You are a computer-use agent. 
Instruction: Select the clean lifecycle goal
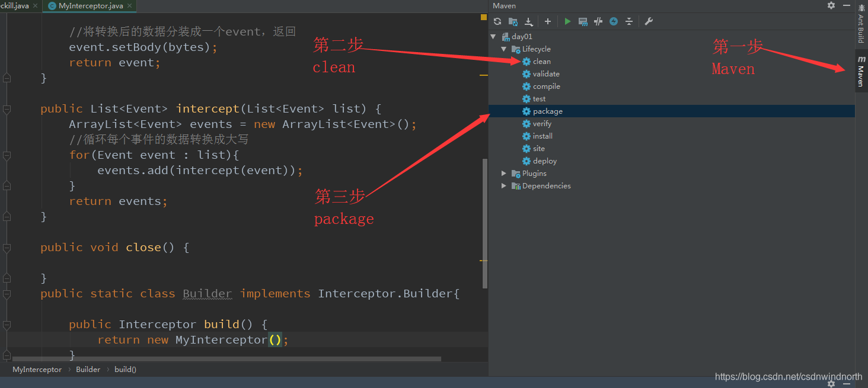(541, 62)
